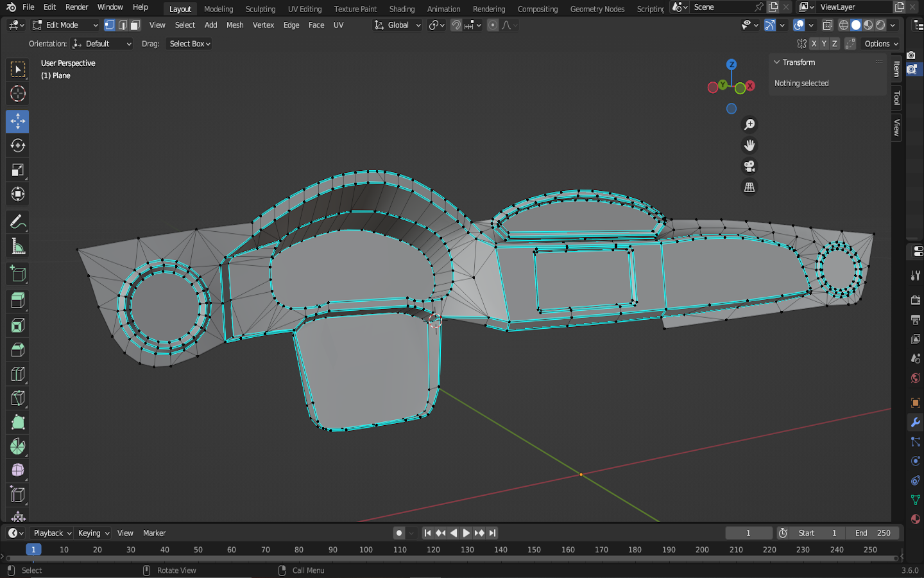Screen dimensions: 924x578
Task: Enable face select mode
Action: (x=135, y=25)
